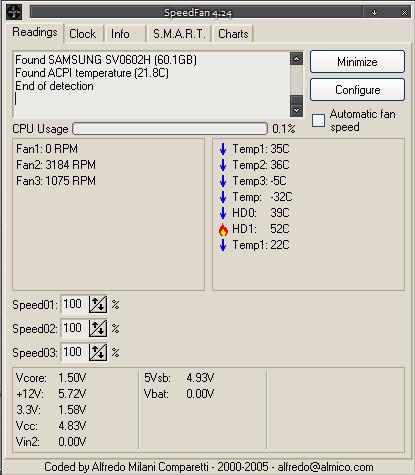Image resolution: width=415 pixels, height=475 pixels.
Task: Click the +12V: 5.72V voltage reading
Action: pos(51,394)
